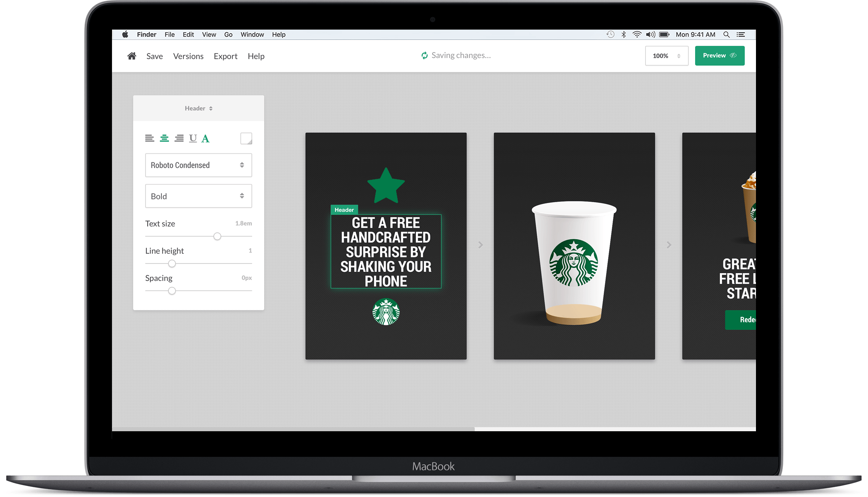Click the arrow after the cup screen

(x=669, y=245)
